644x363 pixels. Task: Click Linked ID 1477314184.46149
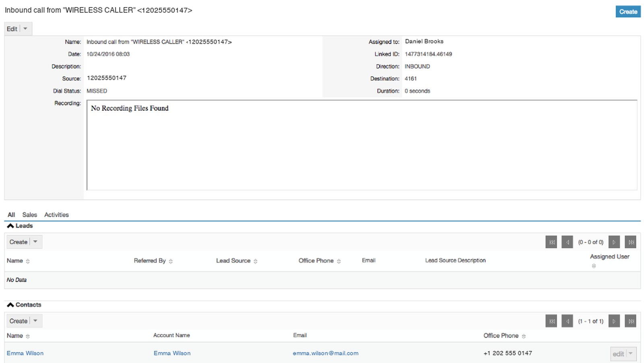click(x=428, y=54)
